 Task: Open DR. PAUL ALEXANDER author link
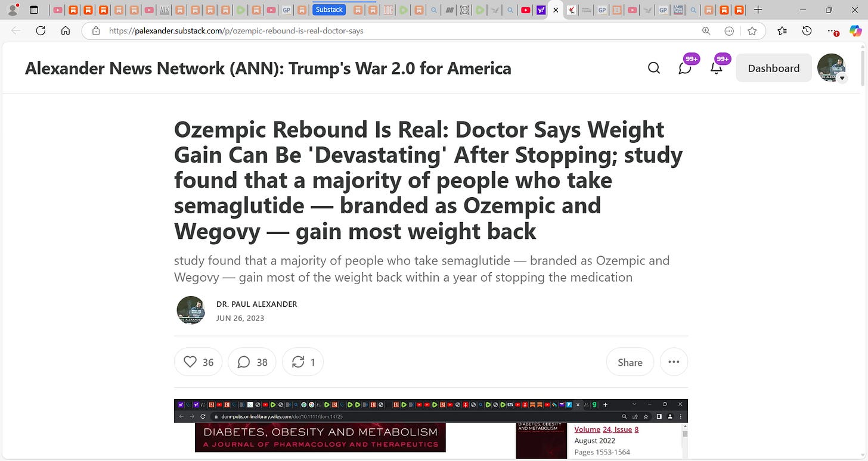click(257, 304)
